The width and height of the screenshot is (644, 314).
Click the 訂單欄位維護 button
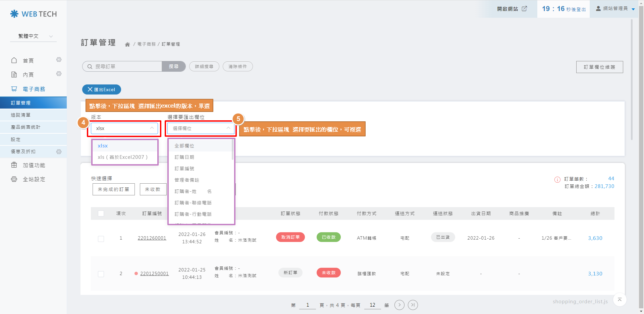[x=599, y=67]
